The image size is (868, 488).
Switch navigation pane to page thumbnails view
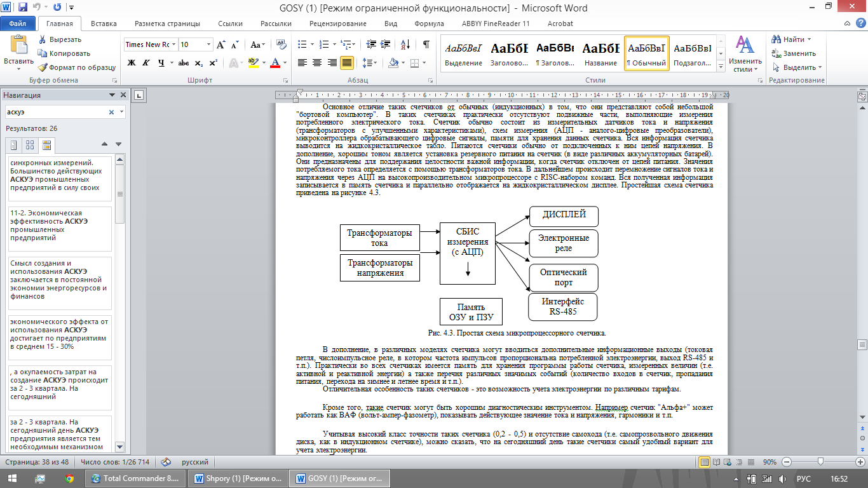click(x=30, y=145)
